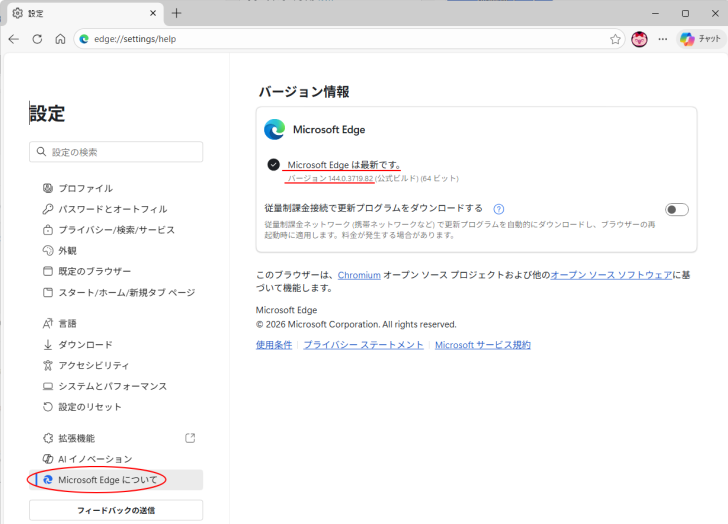
Task: Click the language icon beside 言語
Action: point(48,323)
